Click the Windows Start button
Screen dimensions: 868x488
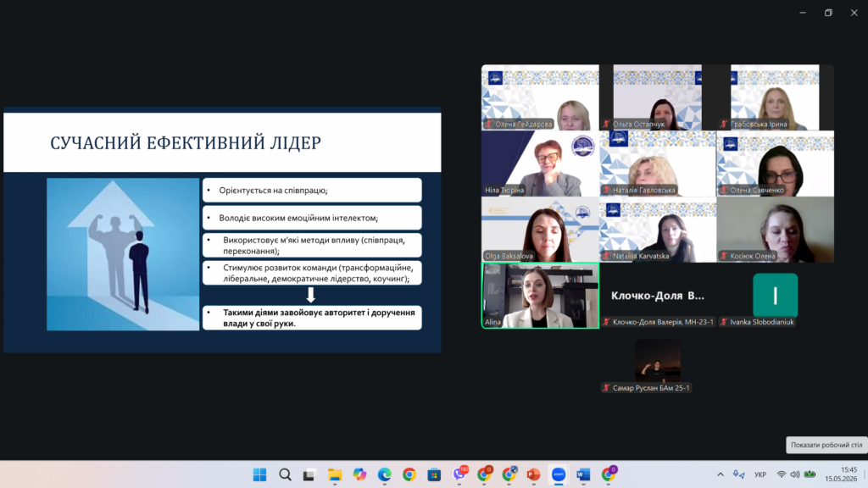[259, 474]
